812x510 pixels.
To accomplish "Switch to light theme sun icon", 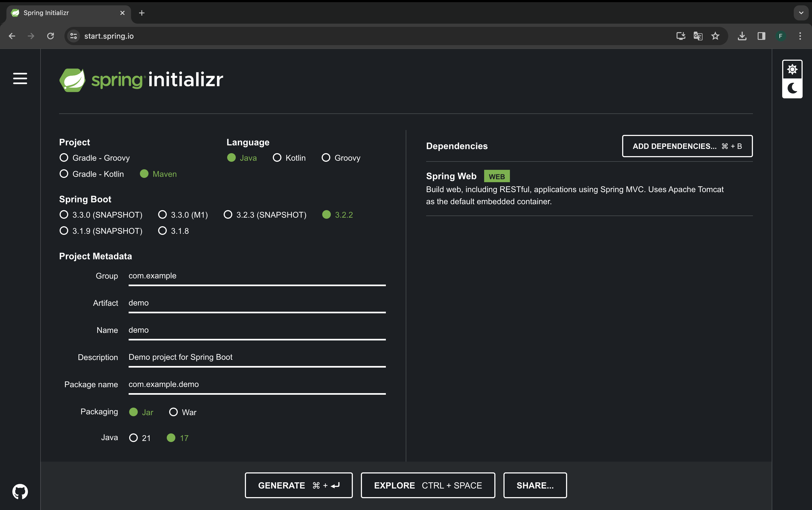I will tap(792, 70).
